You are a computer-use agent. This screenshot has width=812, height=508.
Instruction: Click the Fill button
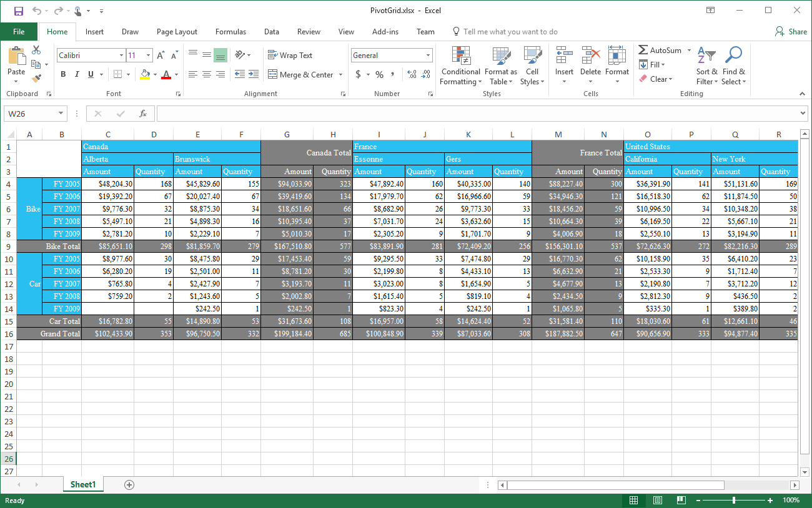(x=652, y=64)
